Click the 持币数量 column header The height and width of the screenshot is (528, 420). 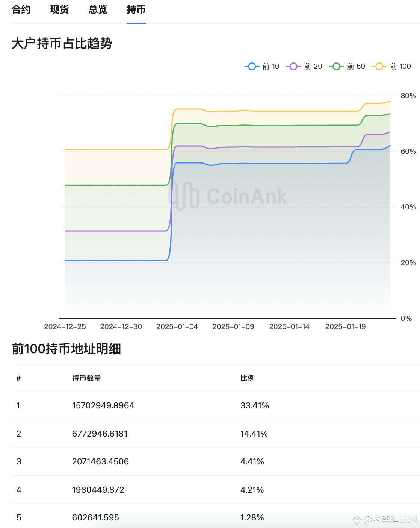[86, 378]
